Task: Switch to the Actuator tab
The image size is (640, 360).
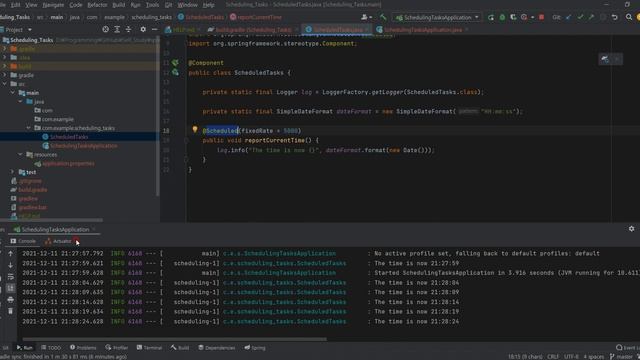Action: click(x=58, y=241)
